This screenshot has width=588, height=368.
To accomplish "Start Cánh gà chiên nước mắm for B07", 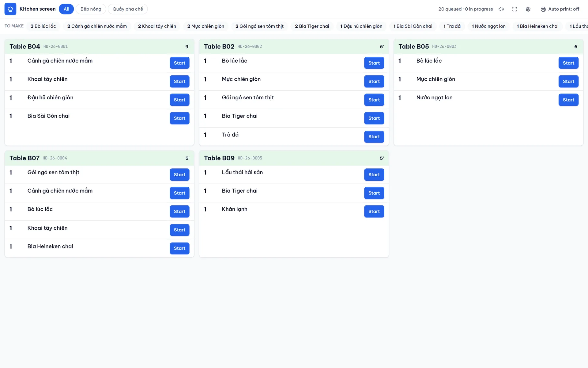I will coord(179,193).
